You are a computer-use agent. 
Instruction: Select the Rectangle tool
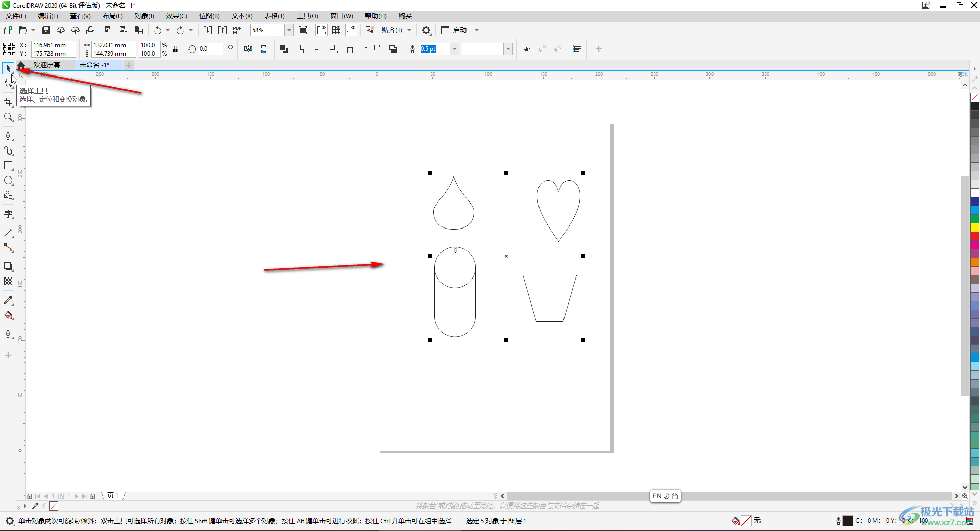(8, 166)
